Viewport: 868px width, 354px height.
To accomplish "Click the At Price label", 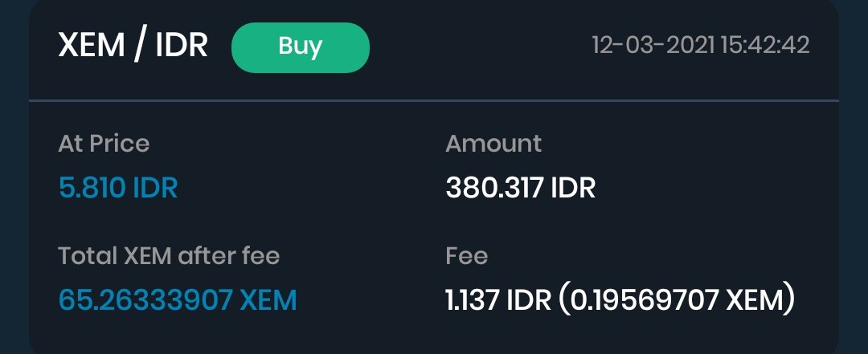I will point(104,144).
